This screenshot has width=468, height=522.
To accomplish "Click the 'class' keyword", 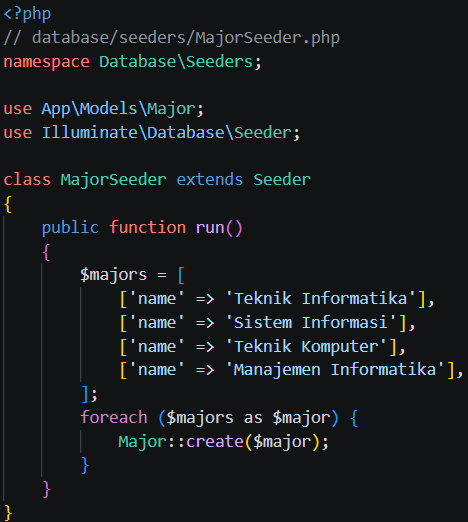I will point(27,180).
